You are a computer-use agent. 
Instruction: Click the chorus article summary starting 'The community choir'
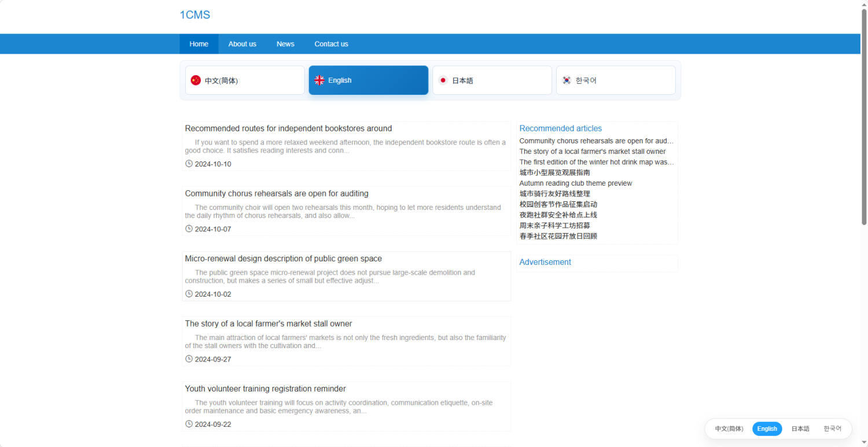[x=343, y=212]
